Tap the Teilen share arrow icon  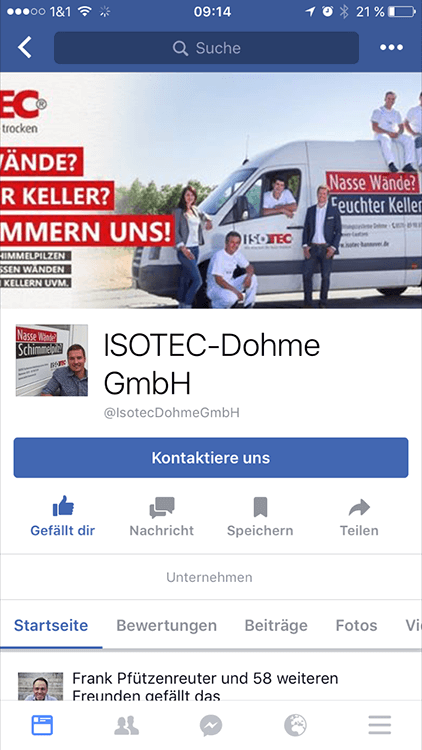click(359, 507)
